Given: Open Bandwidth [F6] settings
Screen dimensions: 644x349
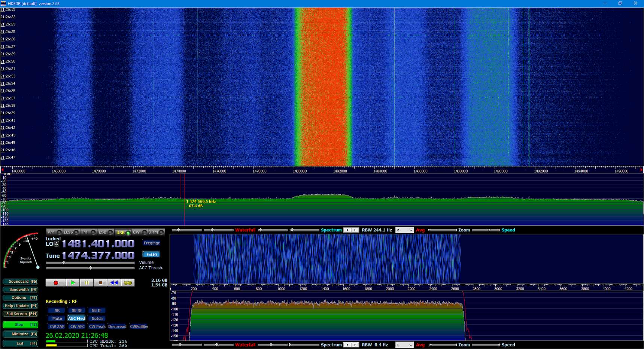Looking at the screenshot, I should [x=21, y=289].
